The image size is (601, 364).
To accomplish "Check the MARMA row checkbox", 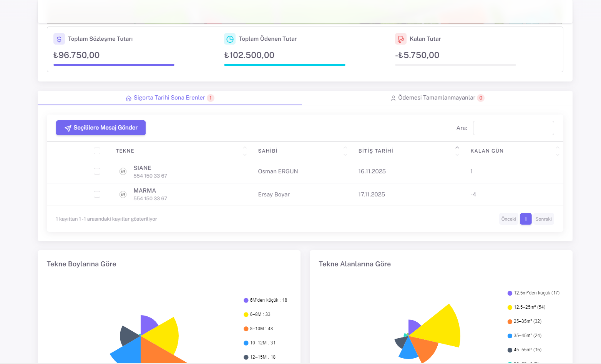I will pos(97,194).
